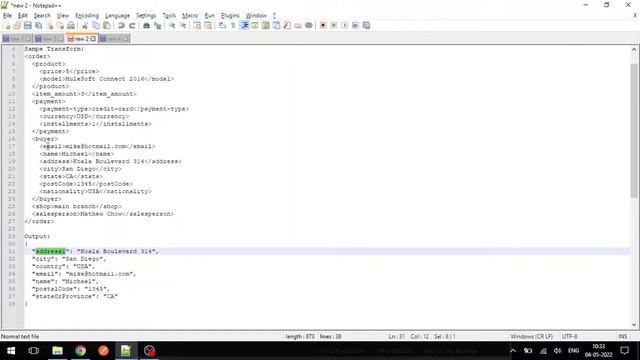
Task: Click the Print toolbar icon
Action: (x=71, y=25)
